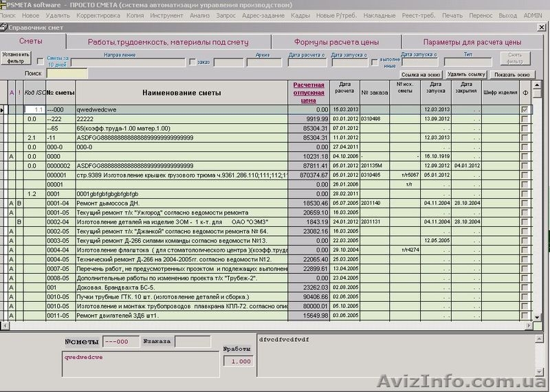Open the Корректировка menu
Viewport: 550px width, 392px height.
93,14
